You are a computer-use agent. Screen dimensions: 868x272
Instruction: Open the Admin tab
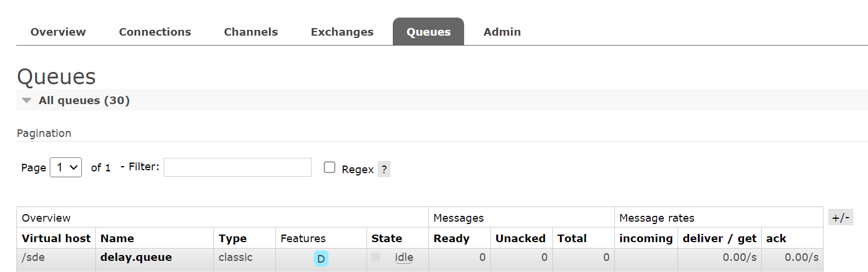pyautogui.click(x=502, y=32)
